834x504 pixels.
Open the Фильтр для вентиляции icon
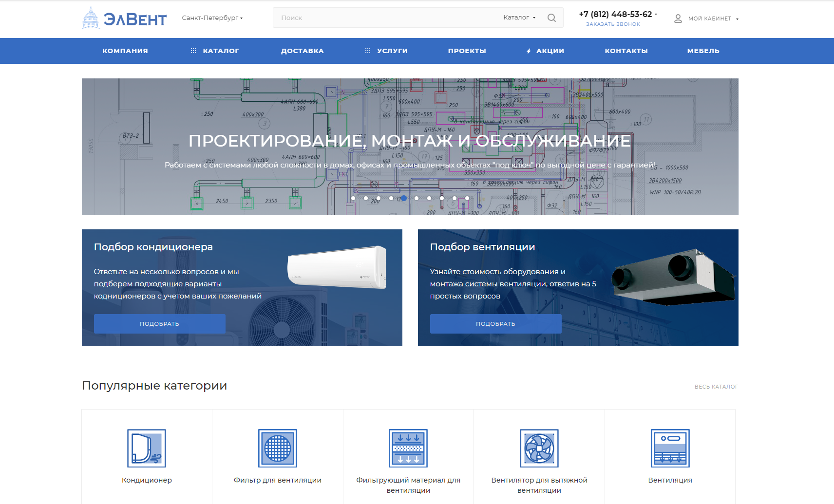click(x=278, y=448)
